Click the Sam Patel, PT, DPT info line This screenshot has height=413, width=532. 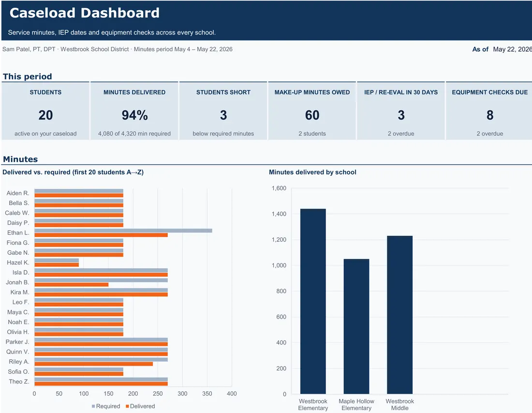[x=118, y=49]
